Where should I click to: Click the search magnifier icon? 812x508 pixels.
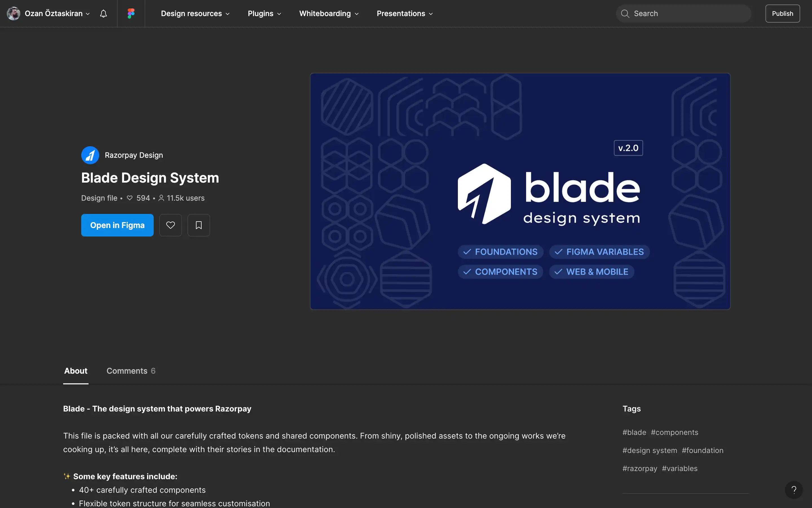coord(625,14)
